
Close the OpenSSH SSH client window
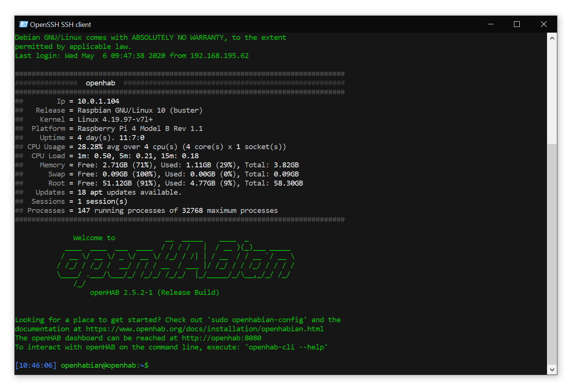(544, 24)
